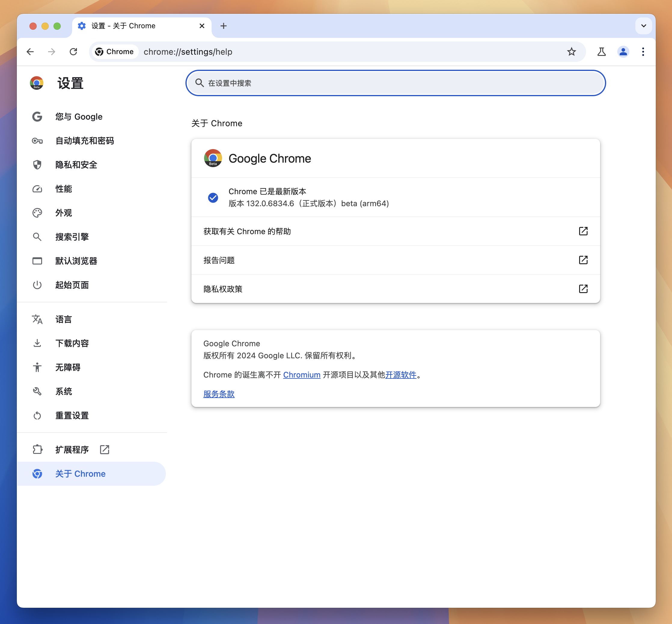Open 您与 Google settings

(92, 117)
